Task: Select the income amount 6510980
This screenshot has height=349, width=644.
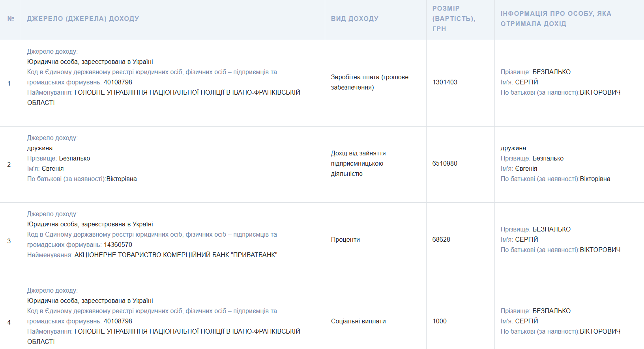Action: (x=445, y=163)
